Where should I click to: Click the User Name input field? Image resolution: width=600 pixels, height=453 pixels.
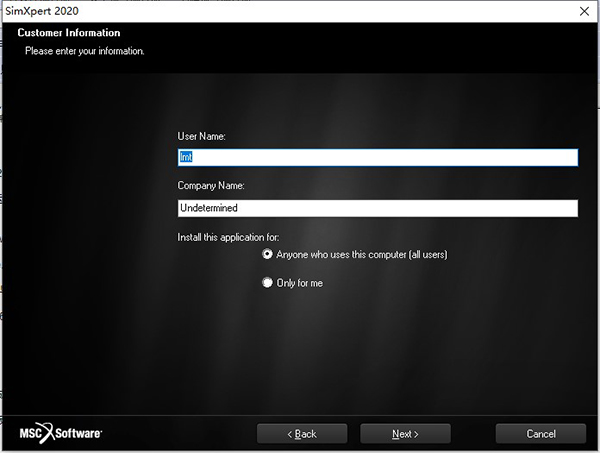click(377, 157)
